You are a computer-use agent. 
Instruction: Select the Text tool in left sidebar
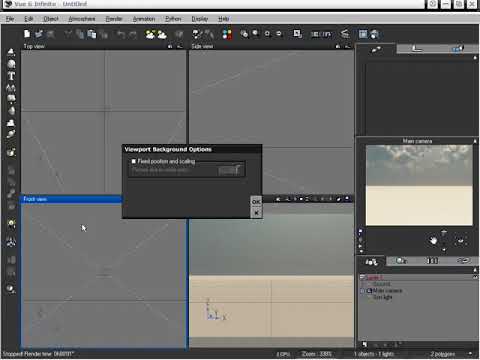click(x=11, y=76)
